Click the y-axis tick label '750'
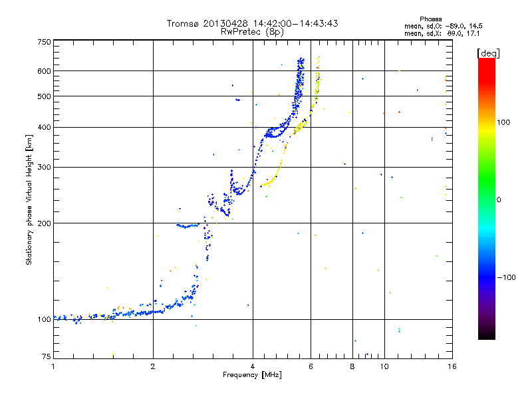532x399 pixels. pos(44,42)
